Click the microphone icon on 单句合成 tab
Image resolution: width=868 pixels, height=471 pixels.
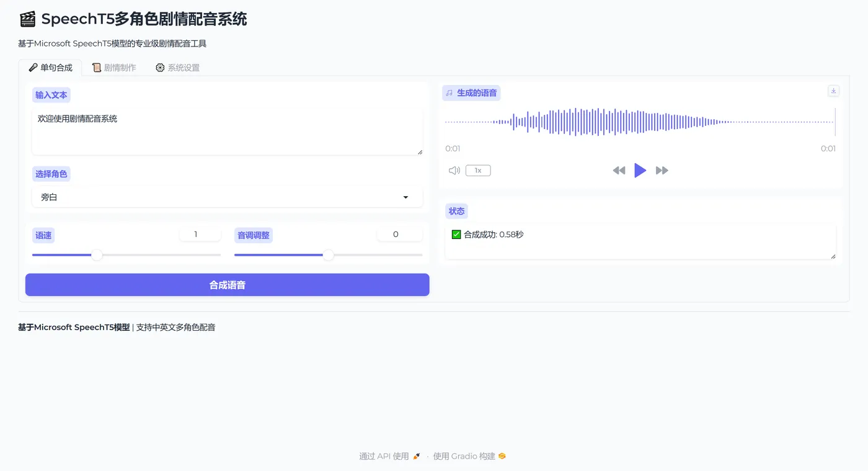pyautogui.click(x=33, y=67)
